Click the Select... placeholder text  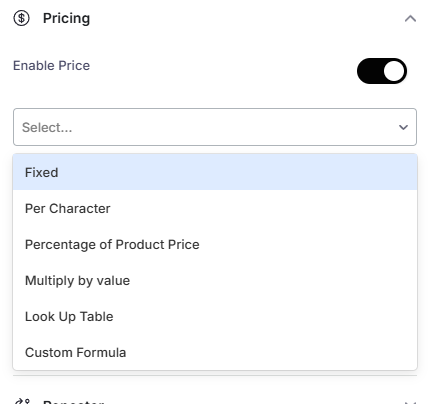[x=47, y=127]
